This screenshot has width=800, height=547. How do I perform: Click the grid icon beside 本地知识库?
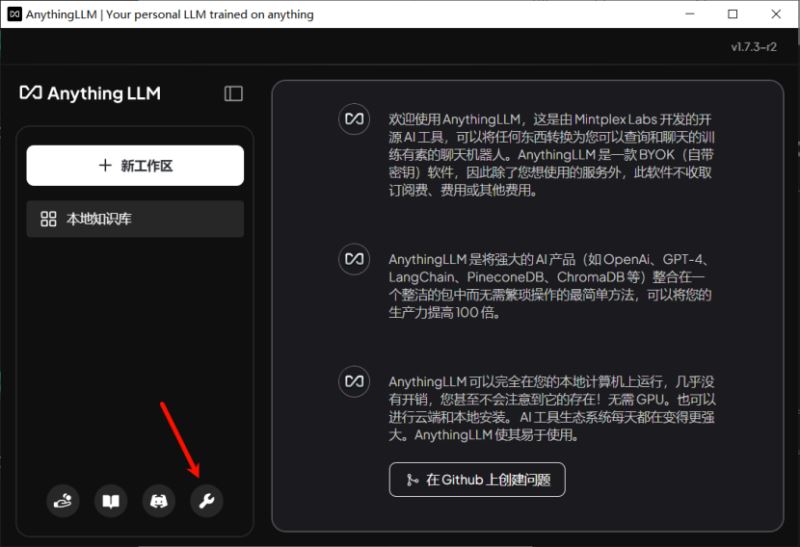[x=48, y=219]
